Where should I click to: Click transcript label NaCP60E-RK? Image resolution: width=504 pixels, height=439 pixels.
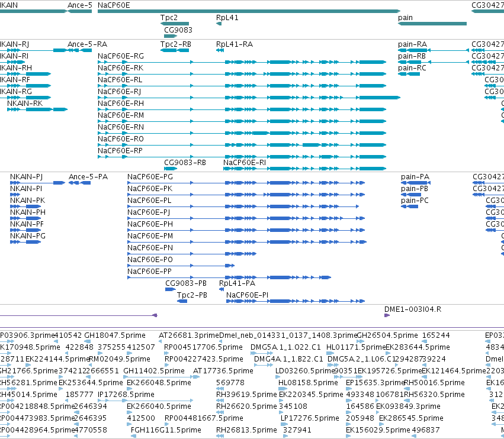coord(121,68)
